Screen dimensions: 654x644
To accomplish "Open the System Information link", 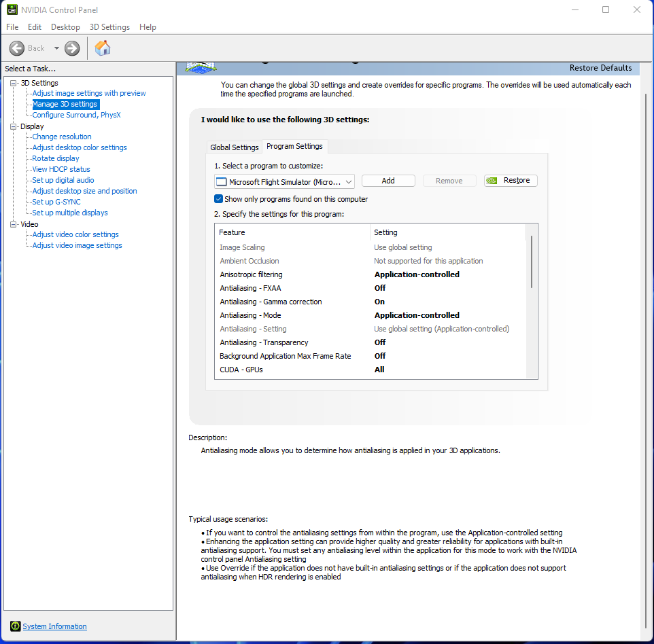I will click(54, 626).
